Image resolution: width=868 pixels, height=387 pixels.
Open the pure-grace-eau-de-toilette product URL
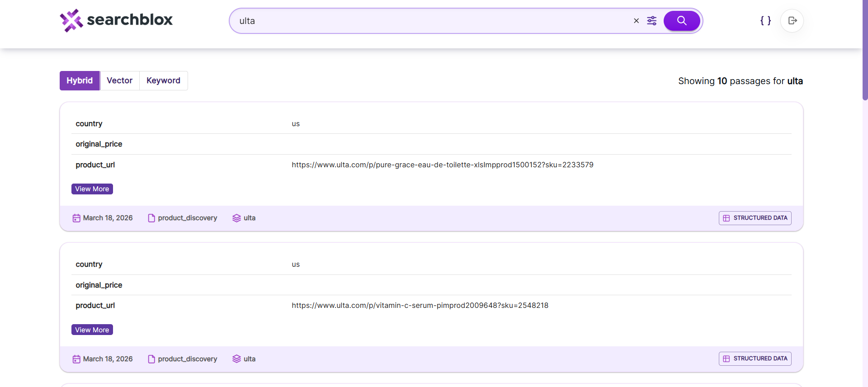(x=442, y=165)
